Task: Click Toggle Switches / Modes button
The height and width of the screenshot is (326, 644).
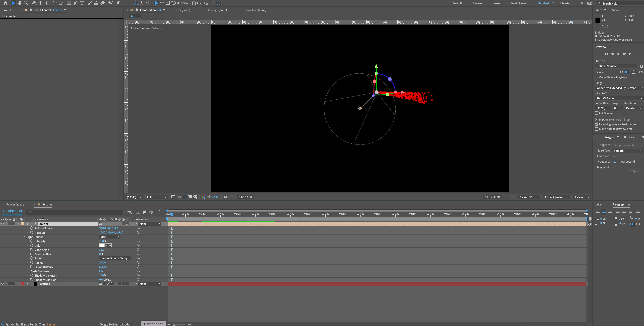Action: (115, 324)
